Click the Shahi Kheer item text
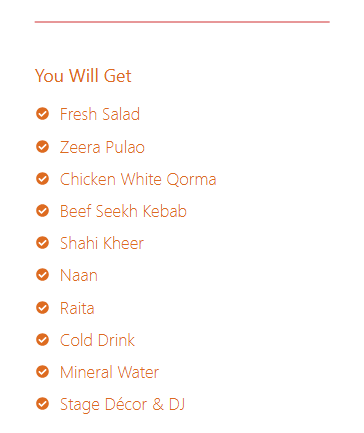Viewport: 364px width, 433px height. click(102, 243)
